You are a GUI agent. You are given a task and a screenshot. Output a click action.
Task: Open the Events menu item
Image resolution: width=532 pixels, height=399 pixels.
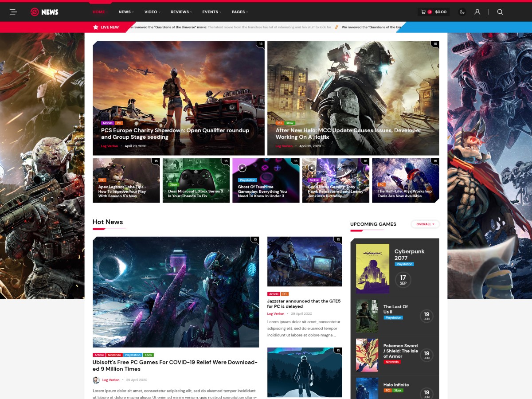212,12
